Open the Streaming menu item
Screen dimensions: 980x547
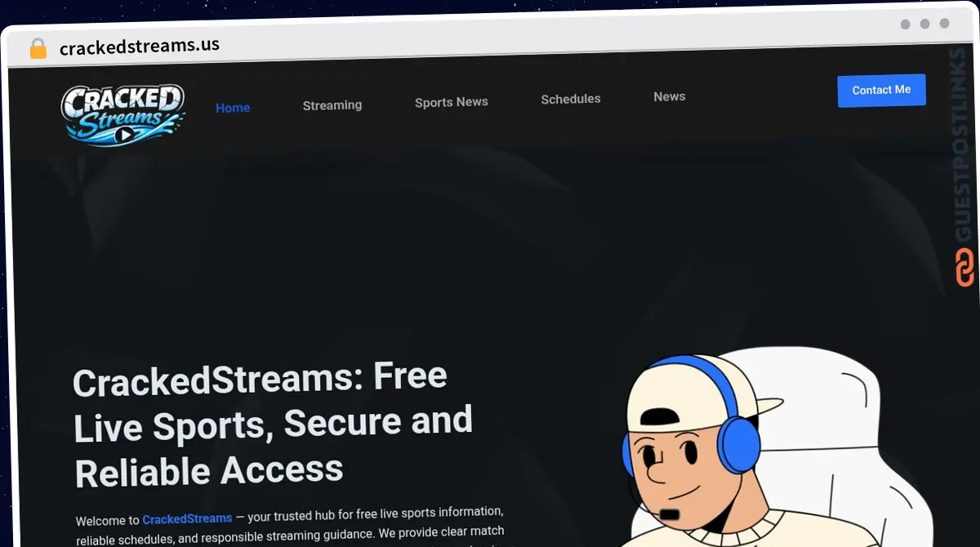(x=332, y=105)
